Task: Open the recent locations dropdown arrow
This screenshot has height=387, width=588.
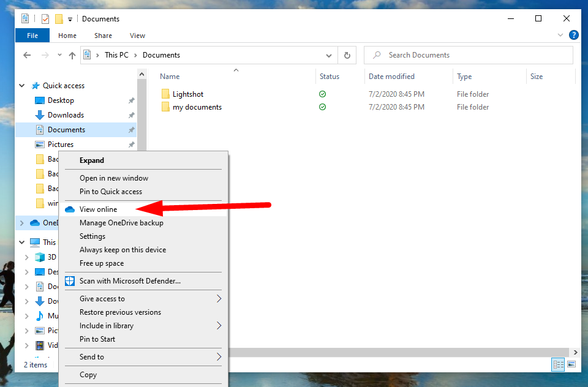Action: pyautogui.click(x=60, y=56)
